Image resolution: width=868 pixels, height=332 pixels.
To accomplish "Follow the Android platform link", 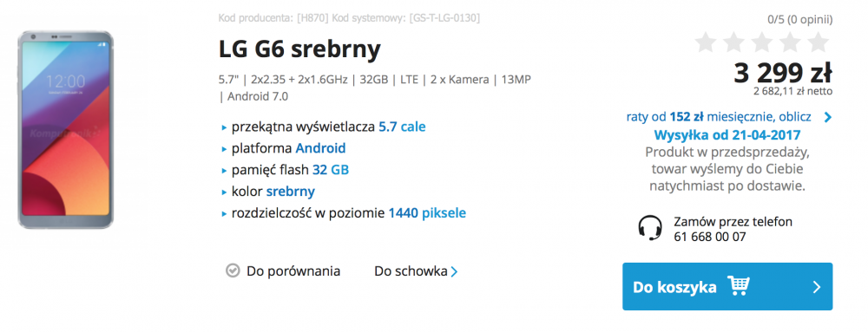I will click(320, 148).
